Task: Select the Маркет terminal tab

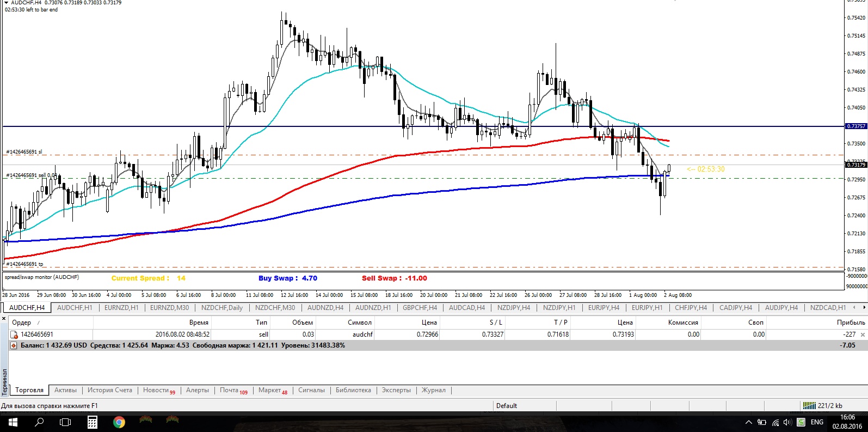Action: pyautogui.click(x=273, y=390)
